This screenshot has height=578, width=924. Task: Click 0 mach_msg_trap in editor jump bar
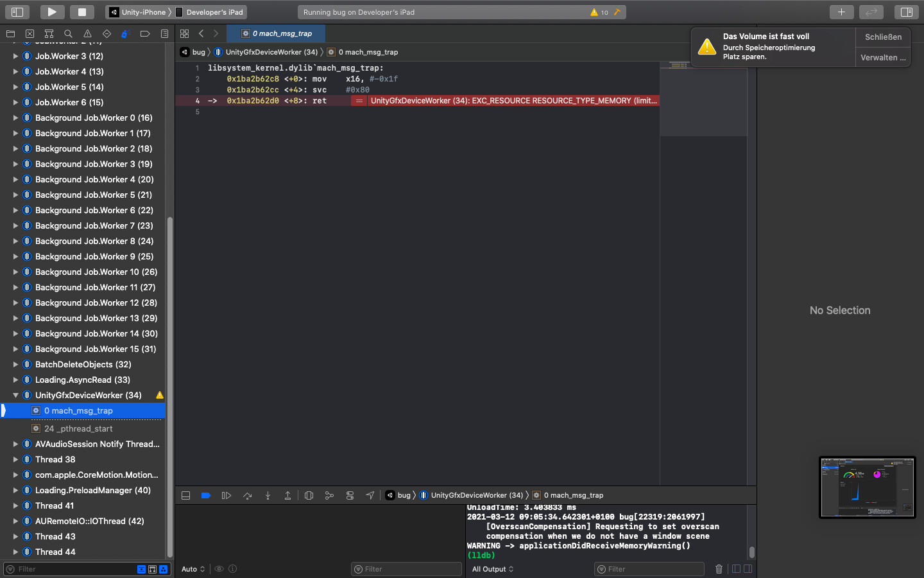[363, 52]
